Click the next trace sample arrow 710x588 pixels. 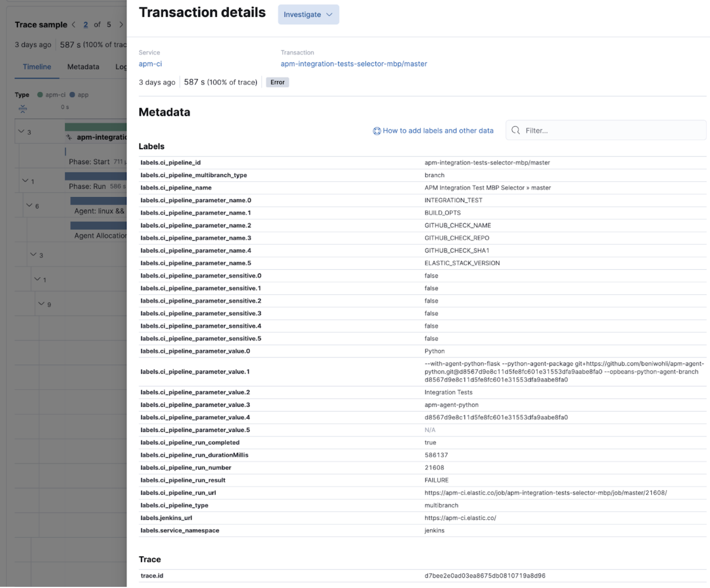pos(121,25)
